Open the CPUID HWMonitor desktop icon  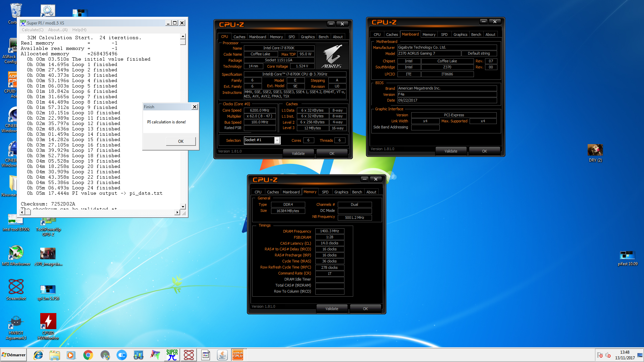pos(48,326)
